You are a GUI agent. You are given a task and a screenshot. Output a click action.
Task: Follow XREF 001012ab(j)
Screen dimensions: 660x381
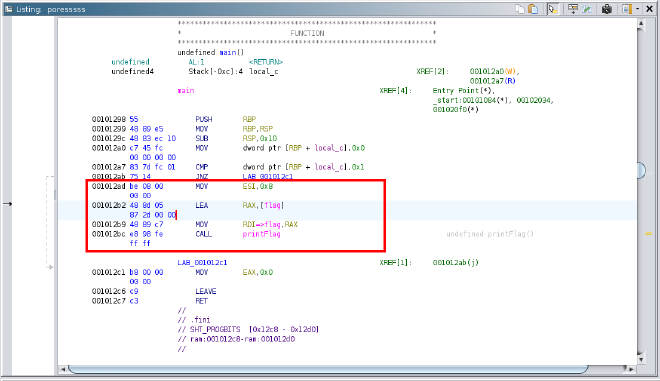point(456,263)
